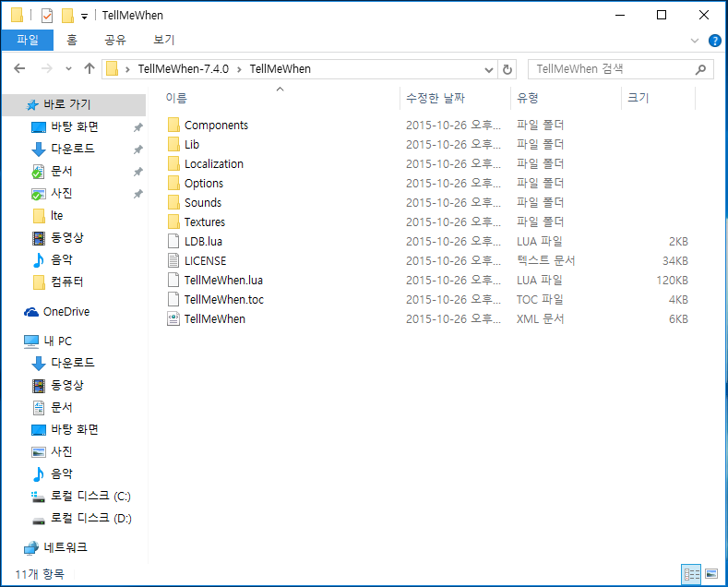The image size is (728, 587).
Task: Select the LDB.lua file icon
Action: tap(173, 242)
